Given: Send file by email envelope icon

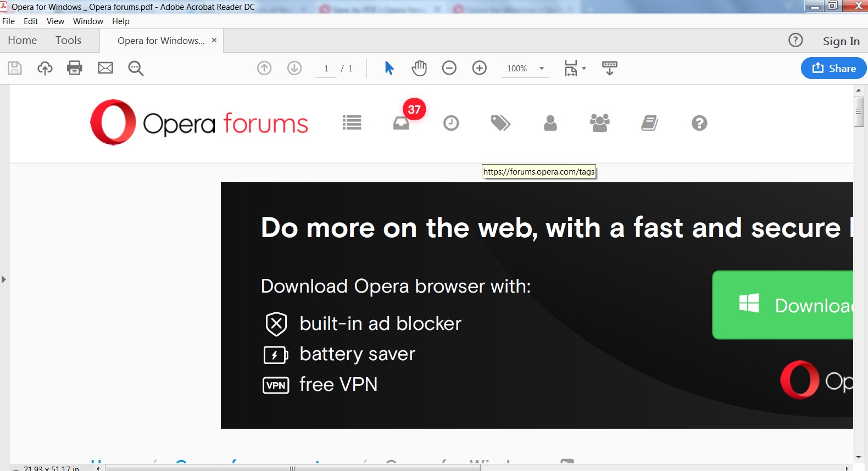Looking at the screenshot, I should [x=105, y=68].
